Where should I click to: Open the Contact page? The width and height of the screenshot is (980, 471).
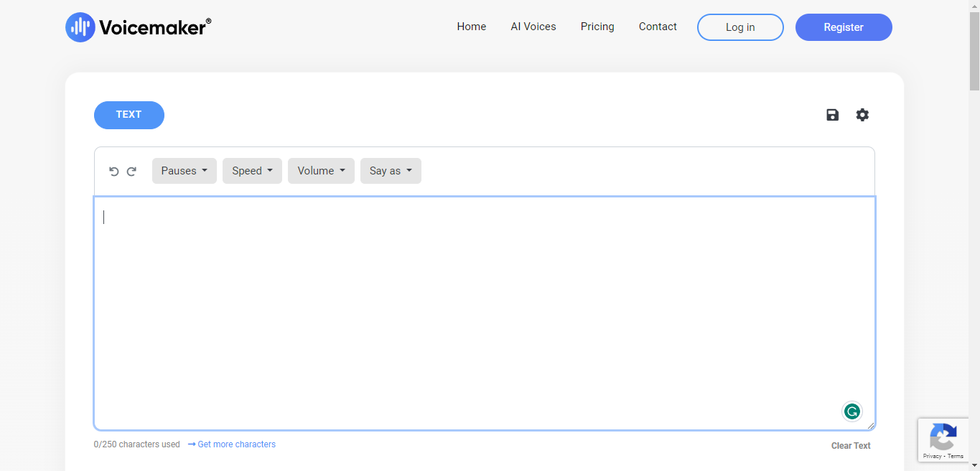click(x=658, y=27)
